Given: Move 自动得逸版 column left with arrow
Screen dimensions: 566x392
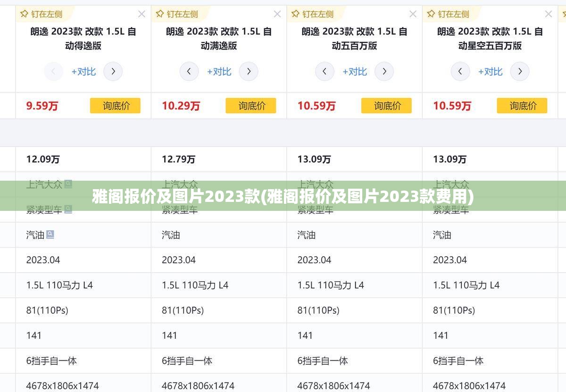Looking at the screenshot, I should coord(54,72).
